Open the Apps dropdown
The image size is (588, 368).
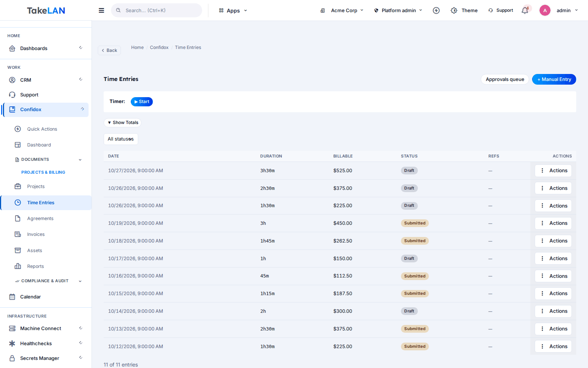(x=233, y=11)
